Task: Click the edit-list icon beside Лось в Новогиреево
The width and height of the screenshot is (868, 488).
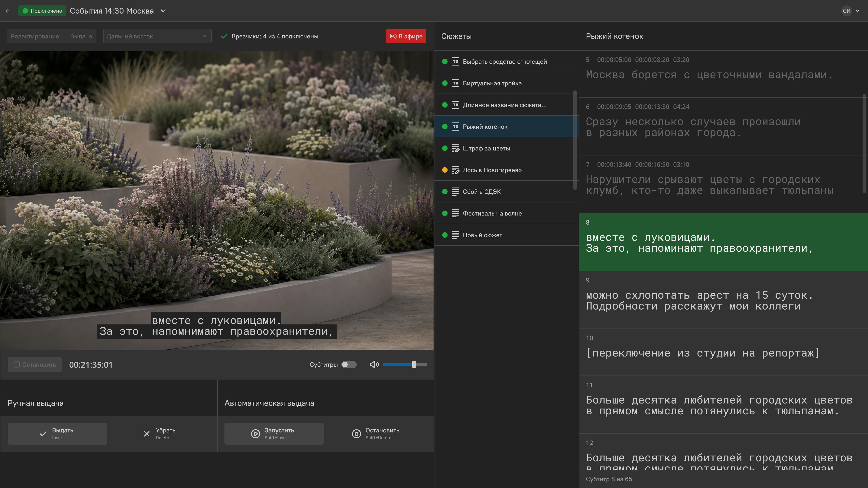Action: [x=455, y=170]
